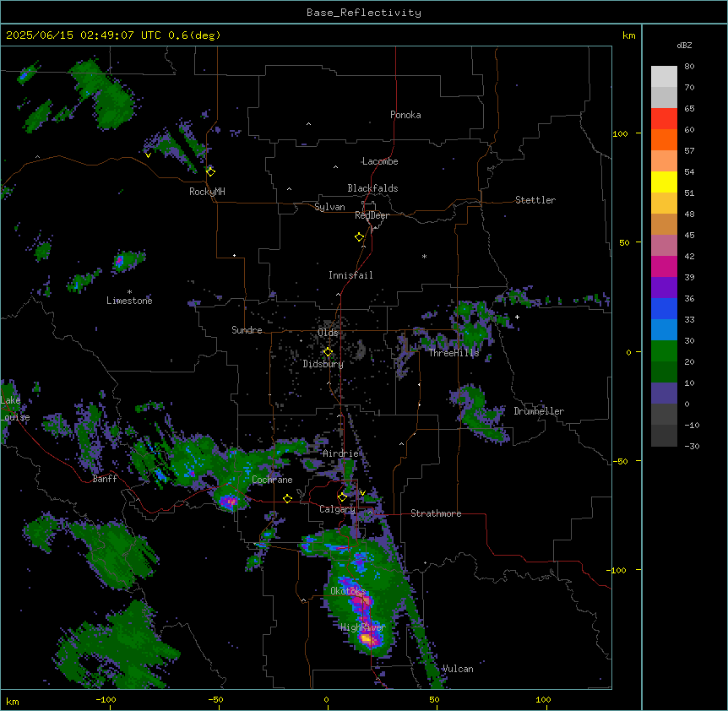This screenshot has height=711, width=728.
Task: Click the Lake Louise label on left edge
Action: pyautogui.click(x=15, y=409)
